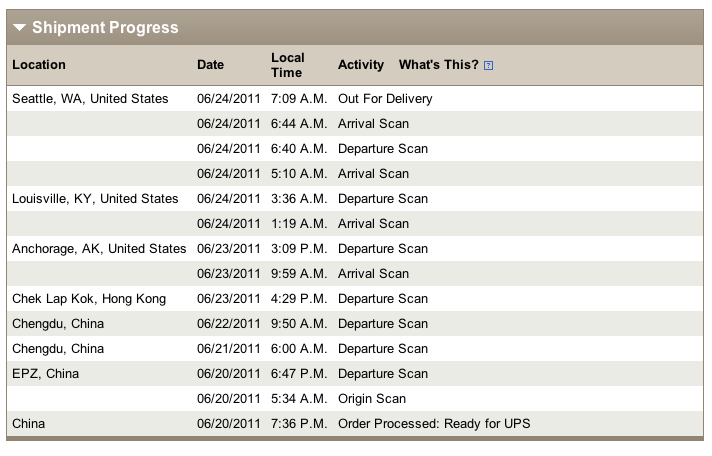Click Order Processed: Ready for UPS
This screenshot has height=456, width=712.
coord(434,424)
